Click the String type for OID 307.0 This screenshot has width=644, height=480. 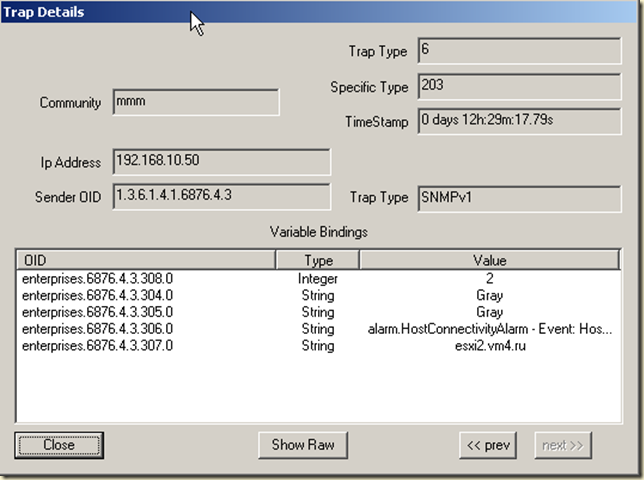318,346
